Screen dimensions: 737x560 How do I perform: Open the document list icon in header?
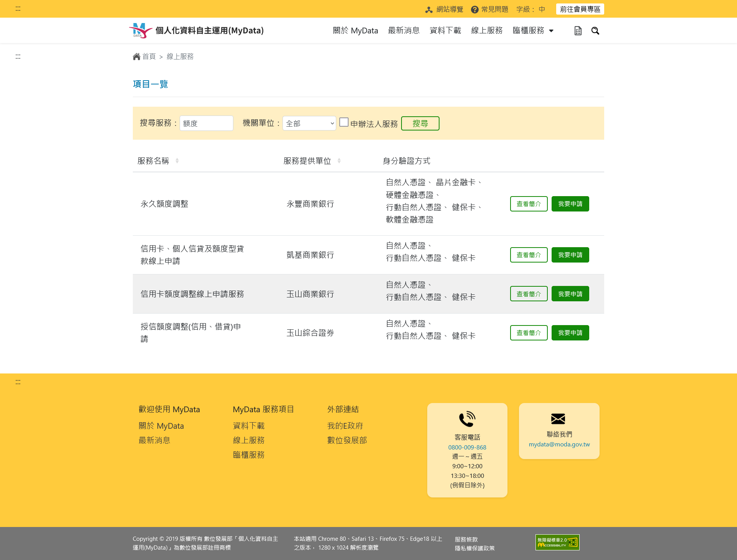(x=578, y=31)
